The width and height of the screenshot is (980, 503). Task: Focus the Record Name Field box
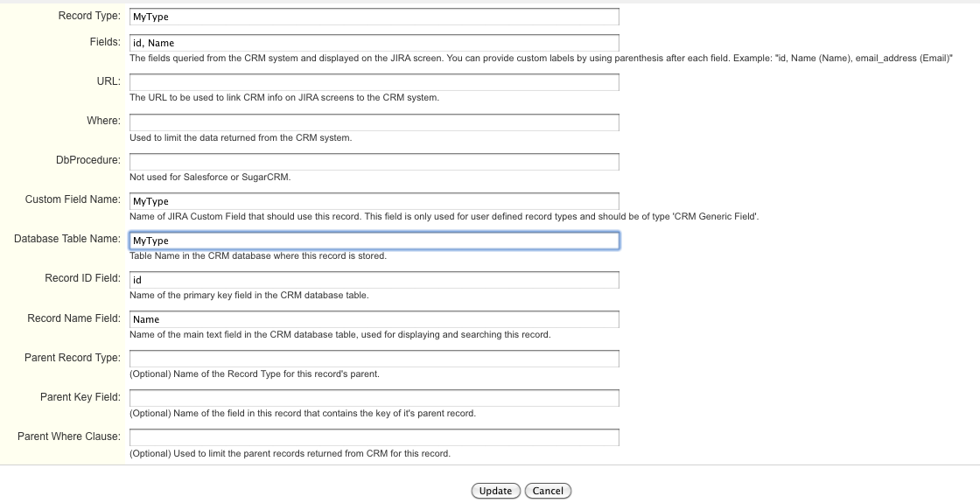click(x=374, y=319)
